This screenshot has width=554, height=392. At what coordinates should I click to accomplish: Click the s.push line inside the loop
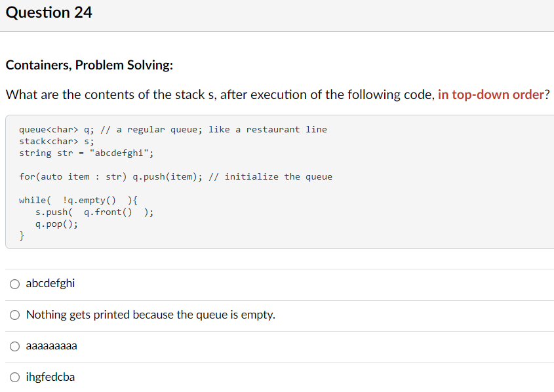[92, 212]
